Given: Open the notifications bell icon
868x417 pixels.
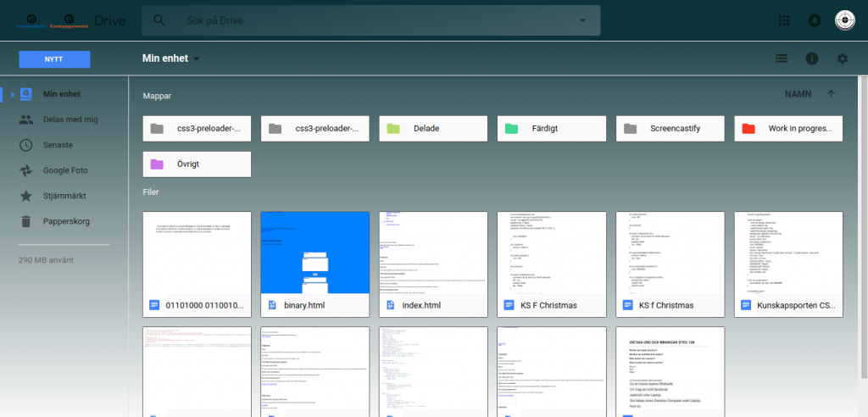Looking at the screenshot, I should 815,20.
